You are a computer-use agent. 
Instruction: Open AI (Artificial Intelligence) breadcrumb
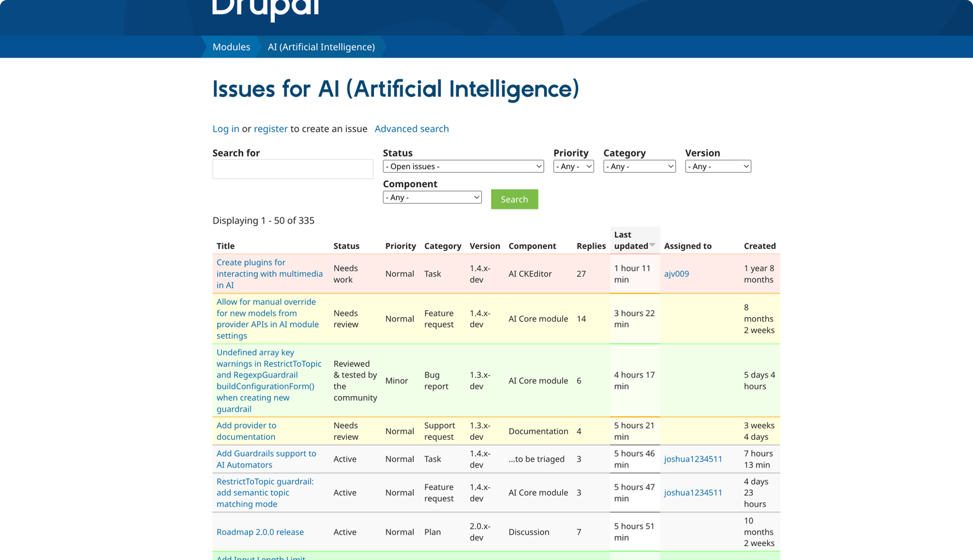321,47
